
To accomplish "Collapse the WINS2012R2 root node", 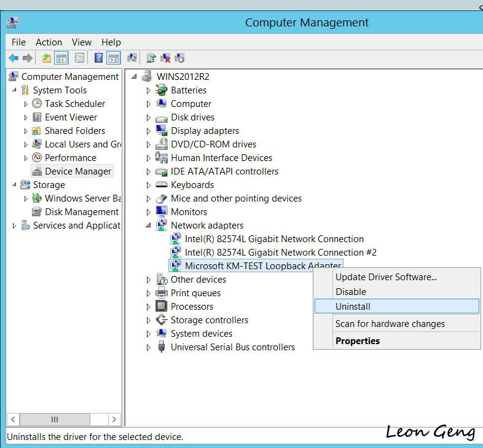I will click(134, 76).
